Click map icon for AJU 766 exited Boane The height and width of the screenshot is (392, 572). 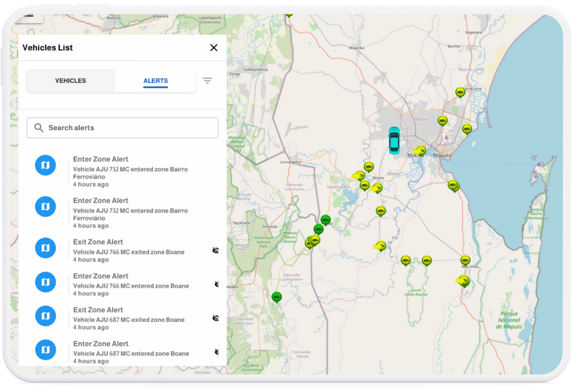click(46, 248)
